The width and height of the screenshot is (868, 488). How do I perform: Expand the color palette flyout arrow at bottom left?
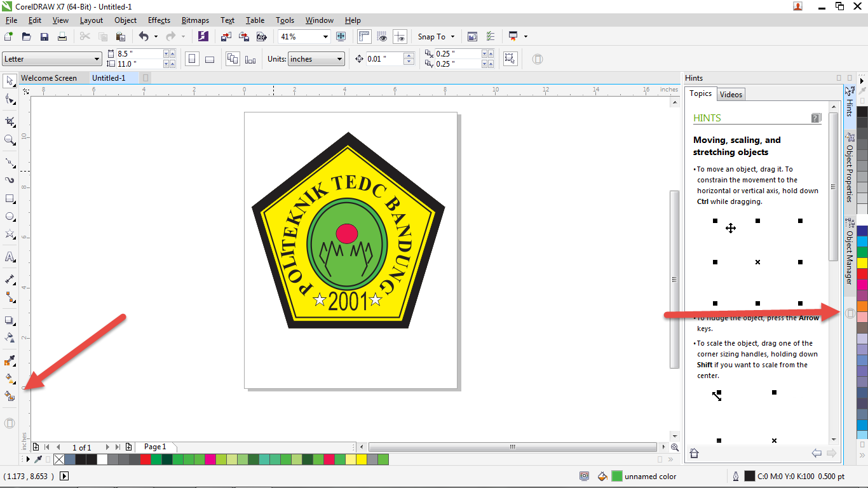27,459
